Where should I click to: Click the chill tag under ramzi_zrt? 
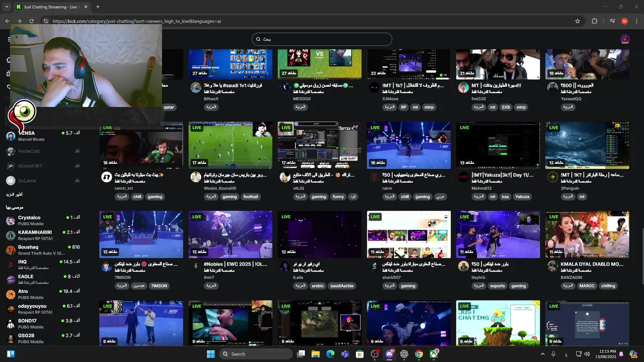tap(137, 197)
